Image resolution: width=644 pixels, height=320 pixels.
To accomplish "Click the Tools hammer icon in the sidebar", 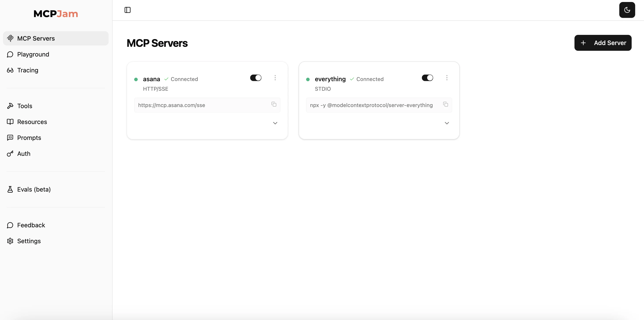I will pos(10,106).
